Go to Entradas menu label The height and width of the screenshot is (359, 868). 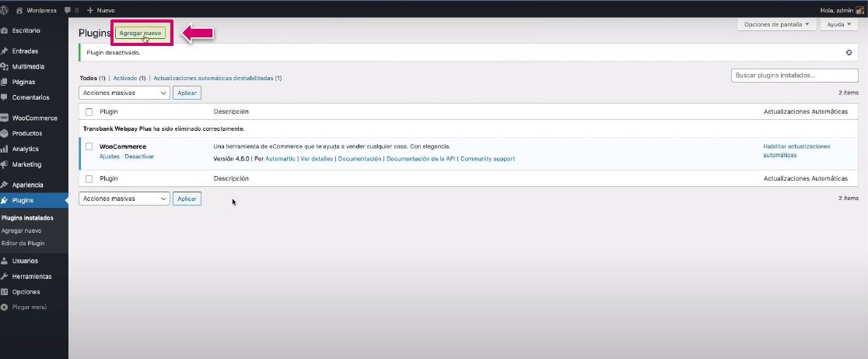coord(25,51)
